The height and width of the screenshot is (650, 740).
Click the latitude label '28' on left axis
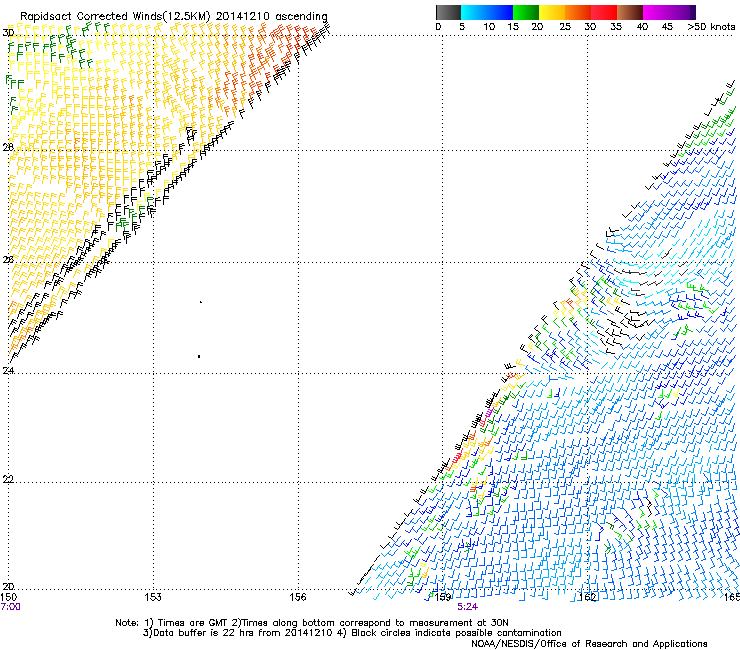click(8, 147)
